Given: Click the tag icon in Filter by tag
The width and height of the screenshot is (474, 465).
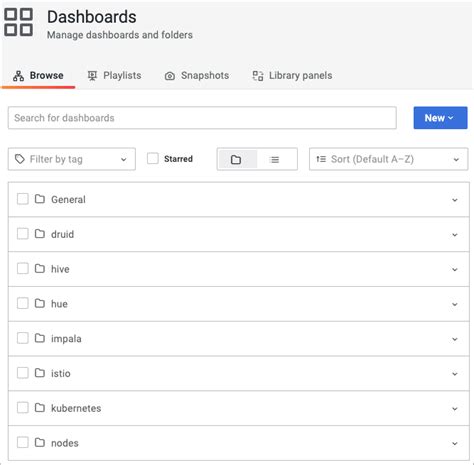Looking at the screenshot, I should coord(20,159).
